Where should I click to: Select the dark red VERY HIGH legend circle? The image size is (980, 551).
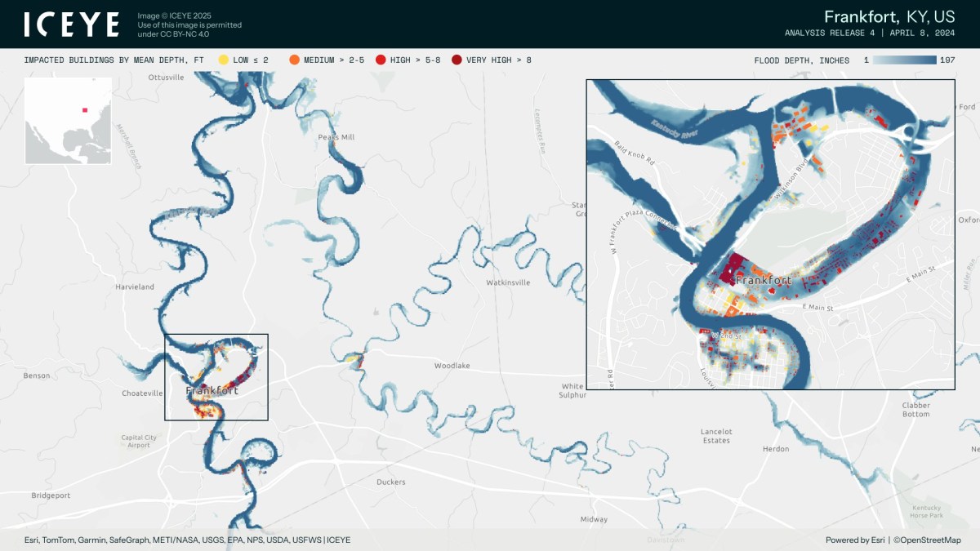click(x=457, y=60)
